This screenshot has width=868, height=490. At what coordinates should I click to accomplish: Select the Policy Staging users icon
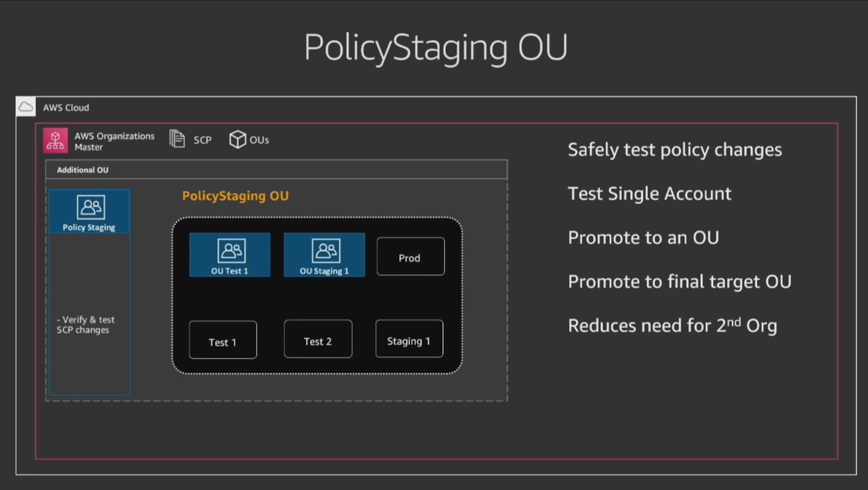coord(91,207)
